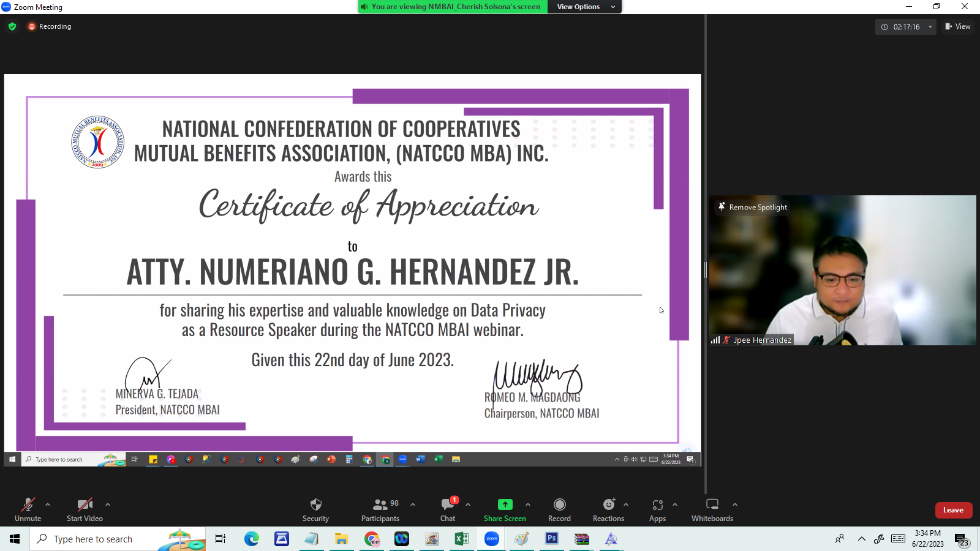Open Excel from the taskbar
The image size is (980, 551).
461,539
